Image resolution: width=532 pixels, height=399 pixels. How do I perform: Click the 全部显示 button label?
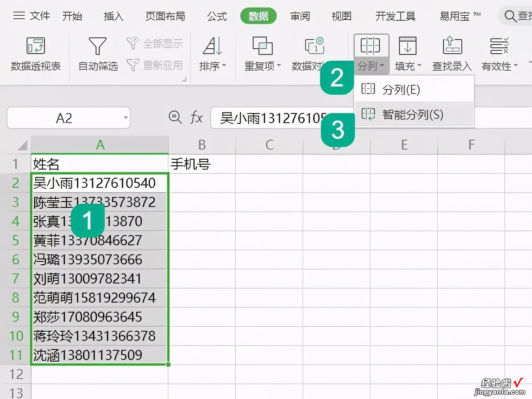pos(163,43)
